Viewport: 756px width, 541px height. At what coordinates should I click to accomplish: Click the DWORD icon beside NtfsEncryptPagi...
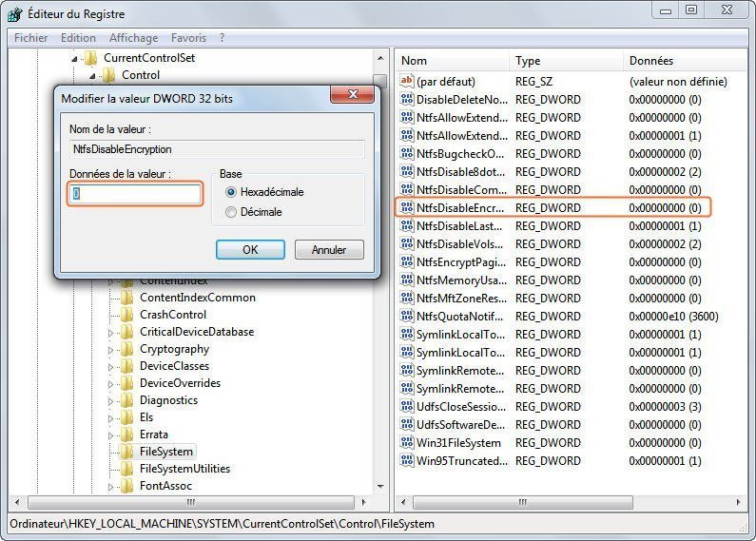click(x=407, y=261)
